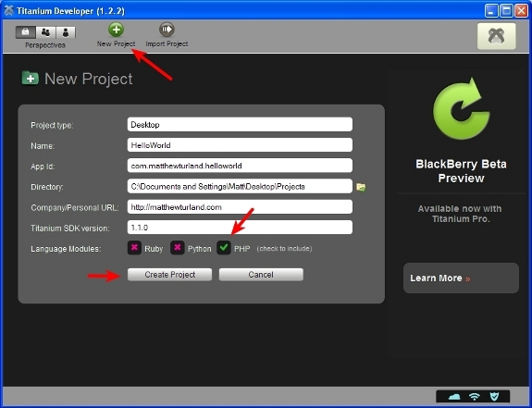532x408 pixels.
Task: Click the cloud status icon
Action: click(454, 396)
